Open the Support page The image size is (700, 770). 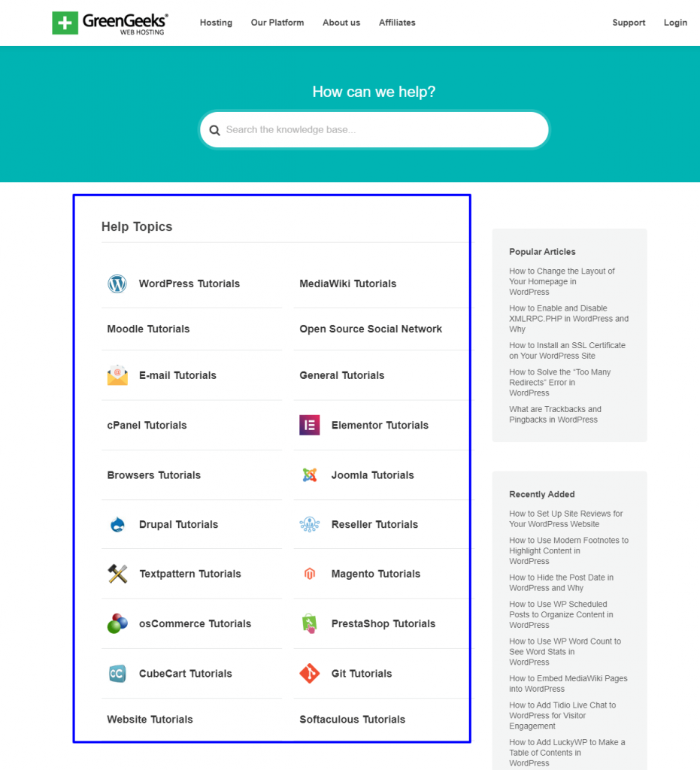click(x=629, y=23)
